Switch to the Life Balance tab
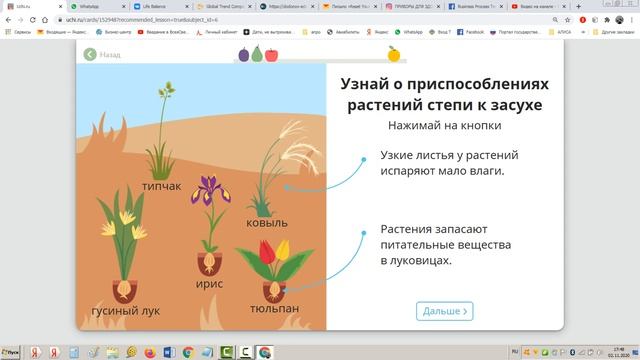Viewport: 640px width, 360px height. tap(161, 7)
